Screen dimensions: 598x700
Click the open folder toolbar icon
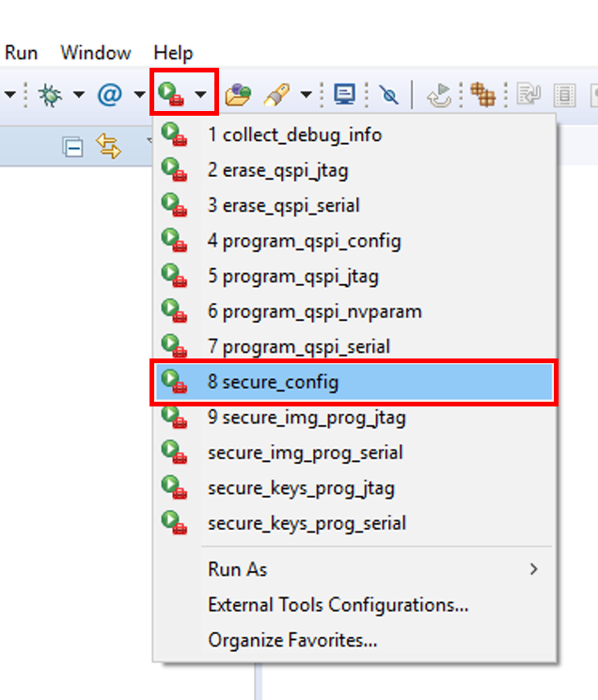pyautogui.click(x=238, y=95)
